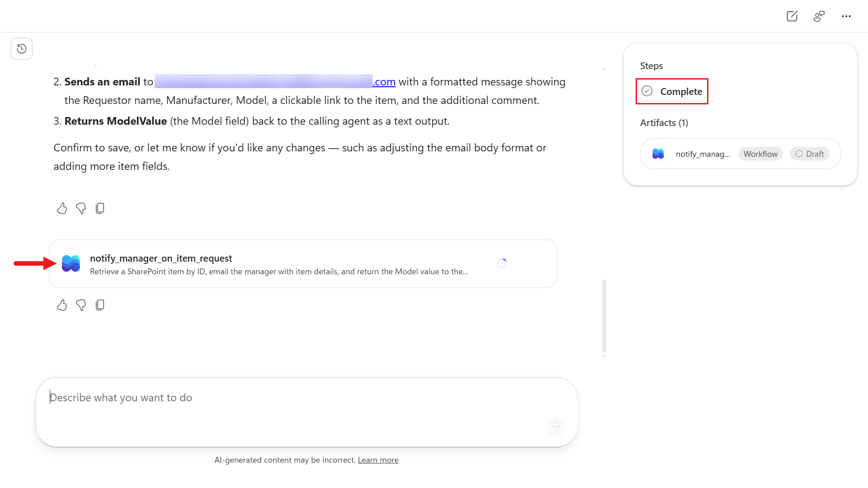The image size is (868, 488).
Task: Thumbs up the workflow card response
Action: click(62, 305)
